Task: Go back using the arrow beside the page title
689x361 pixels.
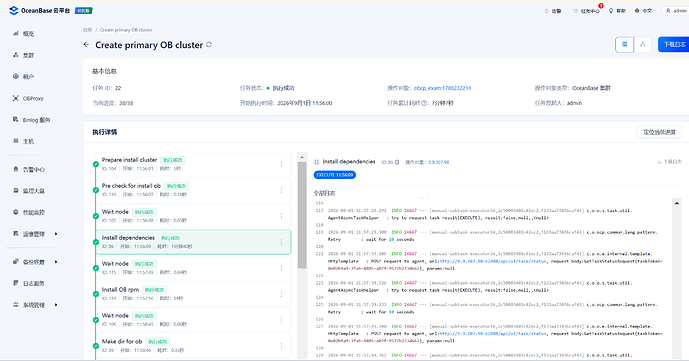Action: point(86,44)
